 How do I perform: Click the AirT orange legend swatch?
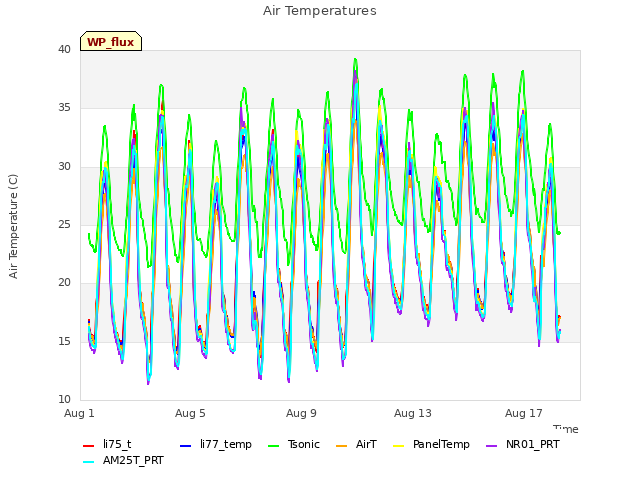[x=341, y=446]
